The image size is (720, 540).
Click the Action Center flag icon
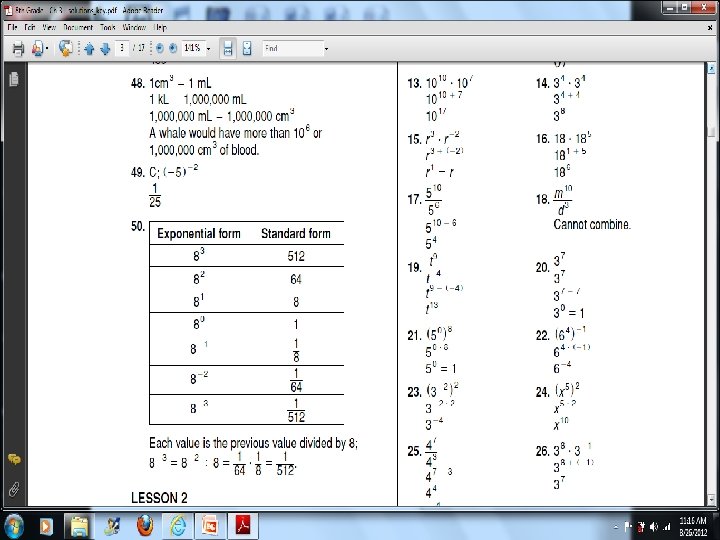tap(629, 527)
